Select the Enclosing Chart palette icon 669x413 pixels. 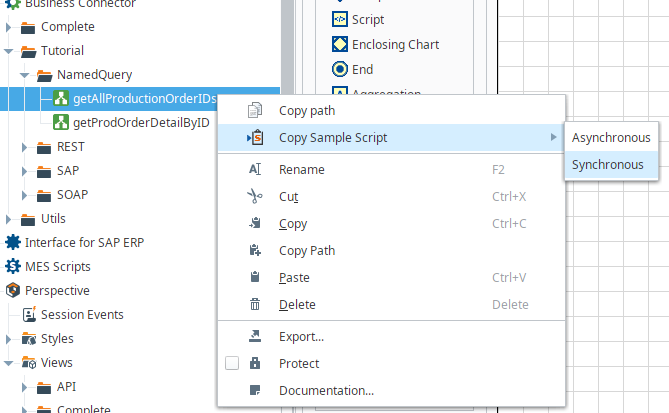(x=339, y=44)
